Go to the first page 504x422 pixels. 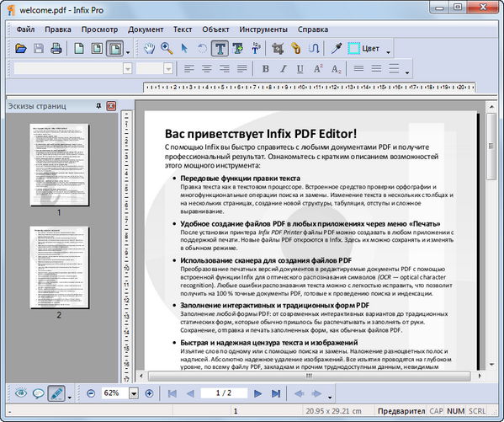tap(172, 393)
